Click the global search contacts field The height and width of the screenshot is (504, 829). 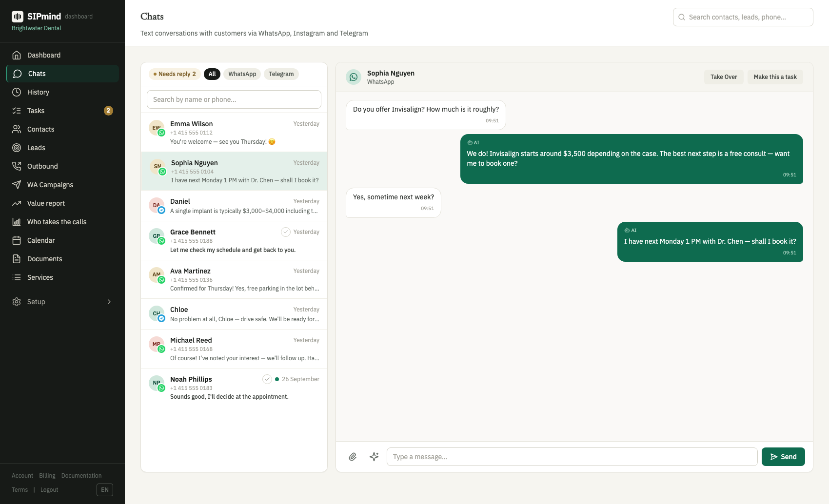[x=743, y=17]
